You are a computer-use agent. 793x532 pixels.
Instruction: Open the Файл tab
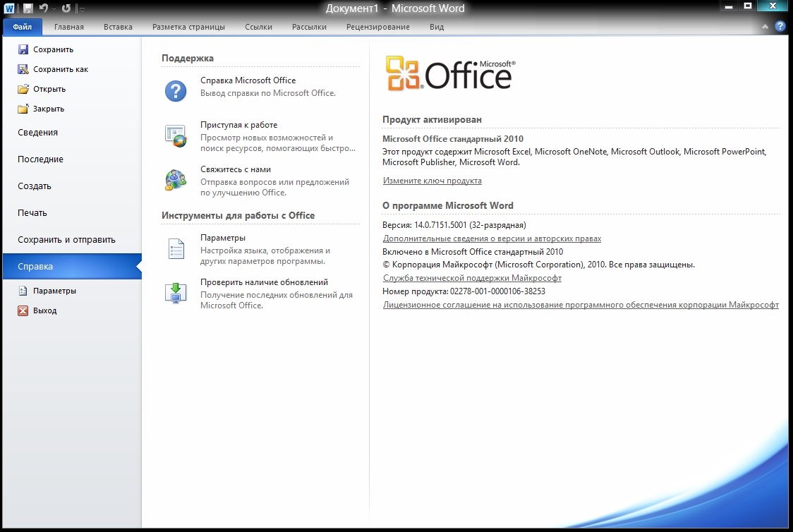pyautogui.click(x=23, y=27)
